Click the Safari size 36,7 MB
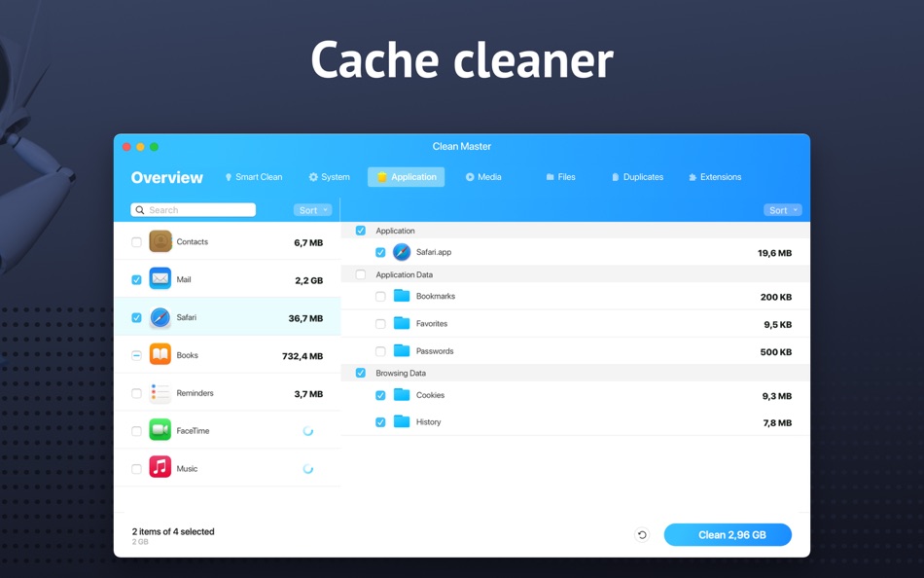 (x=305, y=318)
